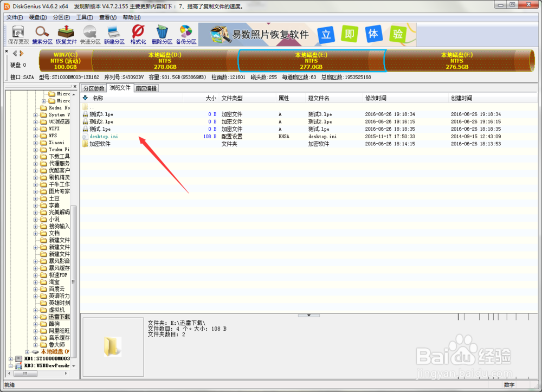Expand the 淘宝 folder node
The image size is (542, 392).
pyautogui.click(x=35, y=282)
